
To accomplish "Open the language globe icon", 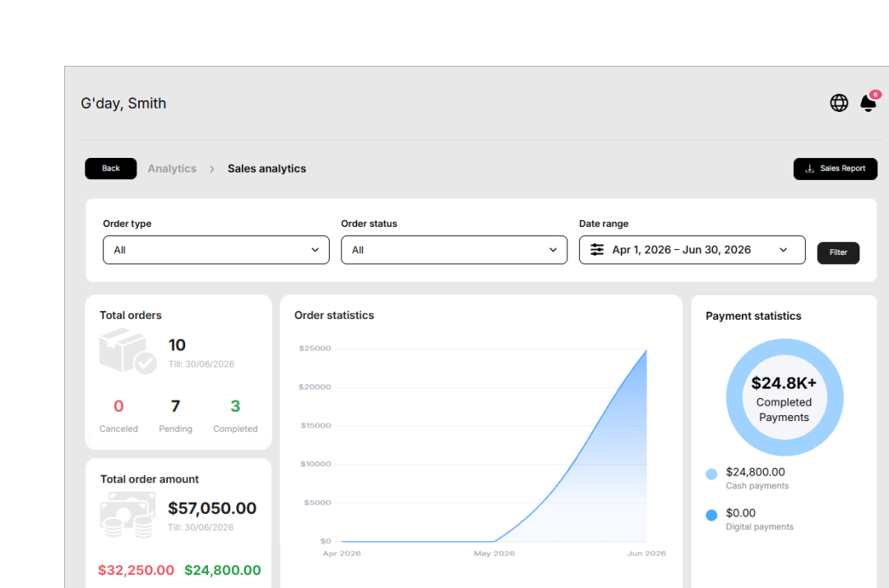I will click(x=839, y=103).
